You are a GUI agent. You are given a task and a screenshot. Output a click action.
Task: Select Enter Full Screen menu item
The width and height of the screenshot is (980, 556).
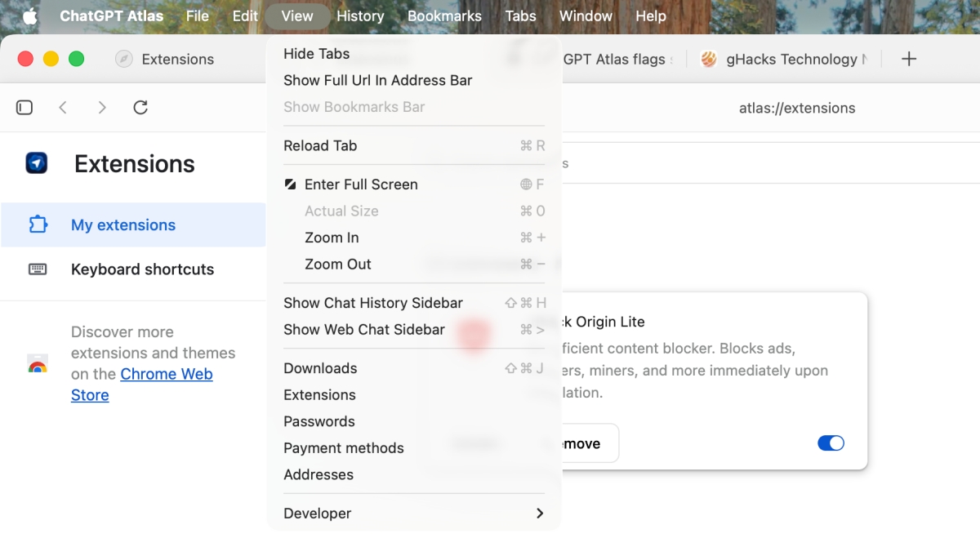[361, 185]
